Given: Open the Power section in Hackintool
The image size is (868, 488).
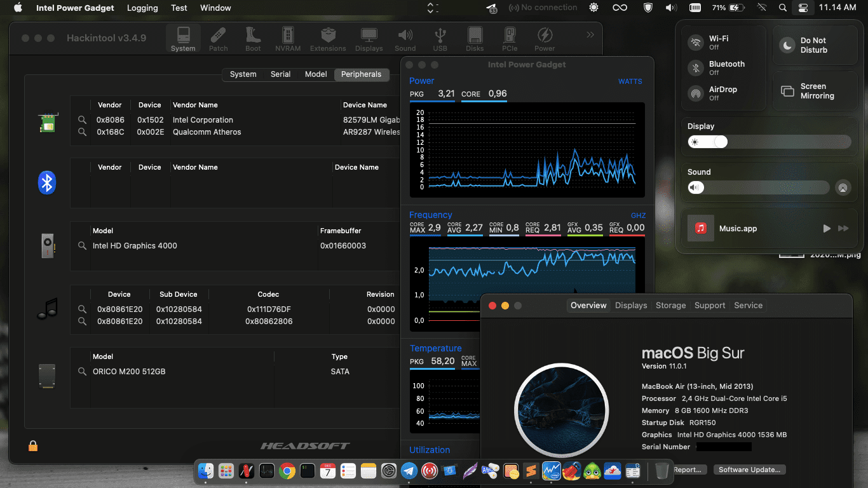Looking at the screenshot, I should coord(545,39).
